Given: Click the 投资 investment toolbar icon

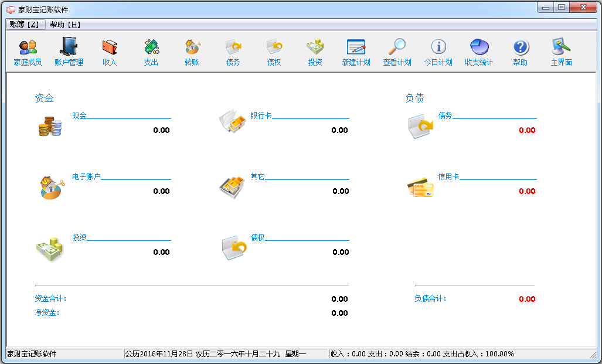Looking at the screenshot, I should click(315, 52).
